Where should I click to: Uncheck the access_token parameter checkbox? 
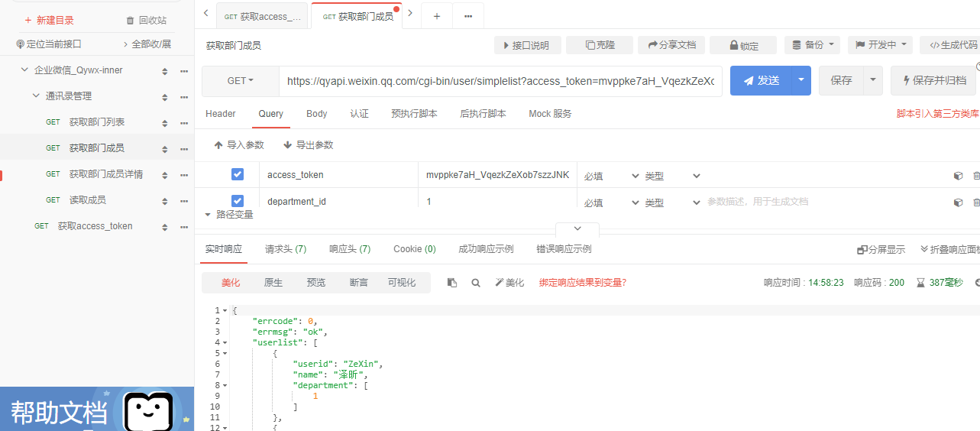(238, 175)
